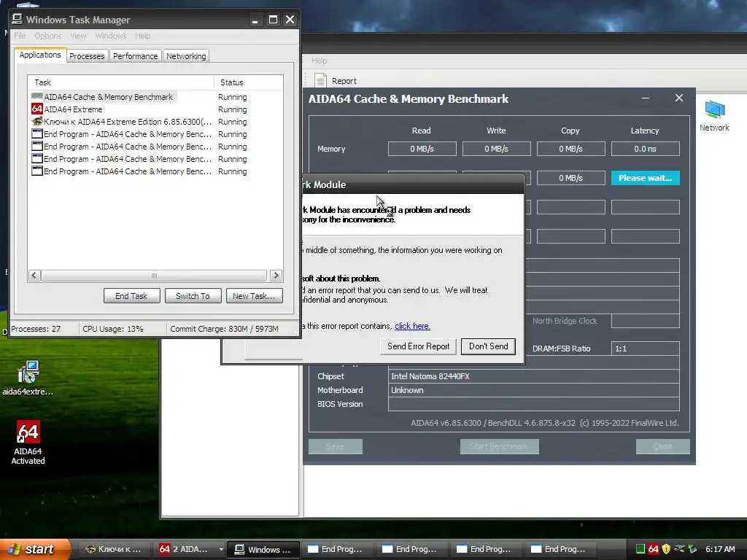The image size is (747, 560).
Task: Click the Report toolbar icon in AIDA64
Action: point(321,80)
